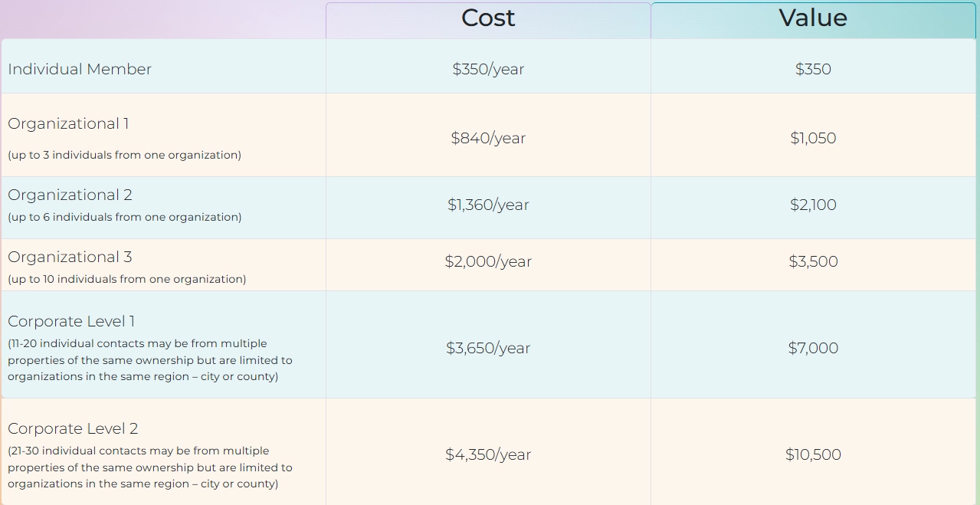Click the $840/year cost cell
The width and height of the screenshot is (980, 505).
(x=488, y=138)
